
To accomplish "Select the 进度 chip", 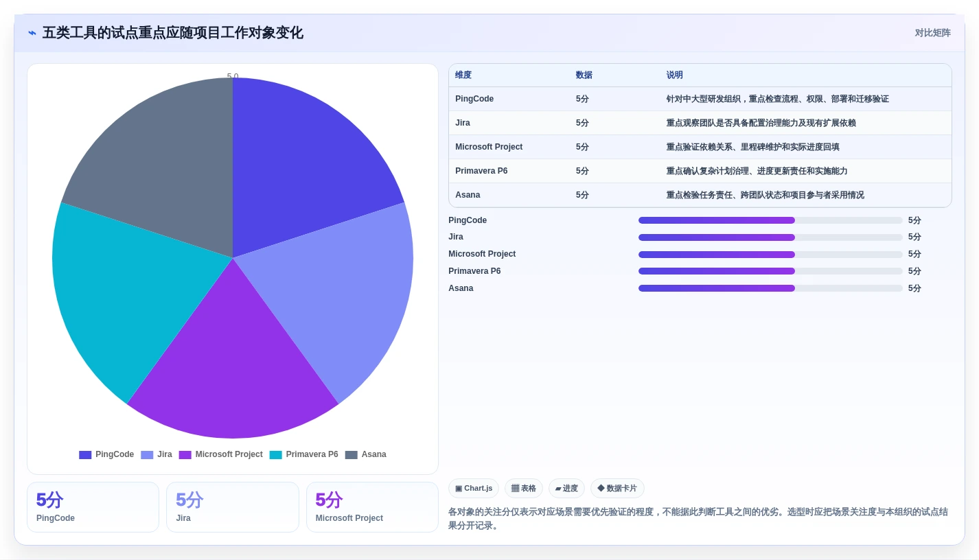I will point(566,489).
